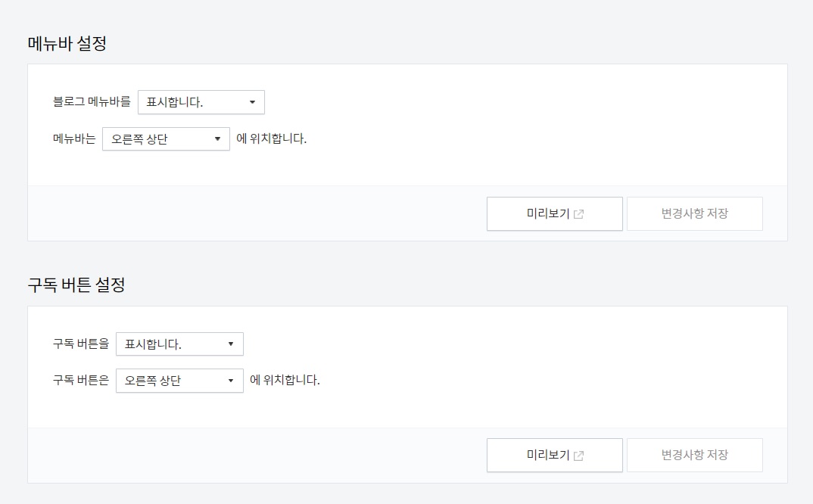Click the external link icon in menu bar 미리보기
This screenshot has width=813, height=504.
click(579, 214)
